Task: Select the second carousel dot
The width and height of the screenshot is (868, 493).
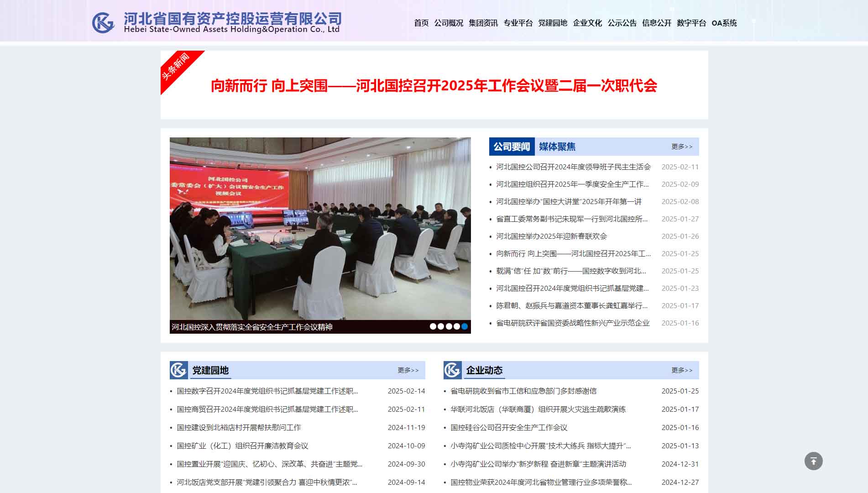Action: click(441, 326)
